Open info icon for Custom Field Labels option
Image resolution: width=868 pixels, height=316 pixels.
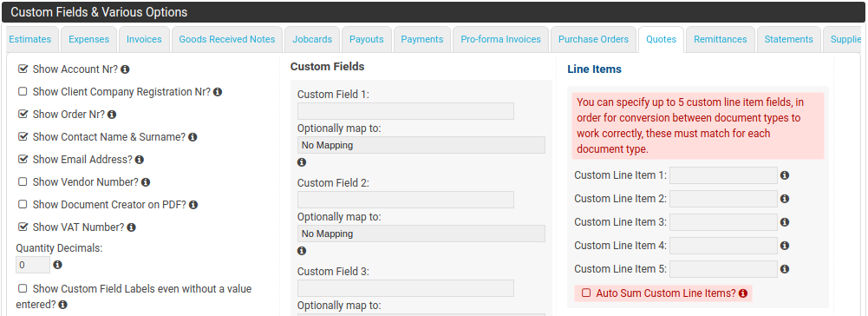point(63,305)
